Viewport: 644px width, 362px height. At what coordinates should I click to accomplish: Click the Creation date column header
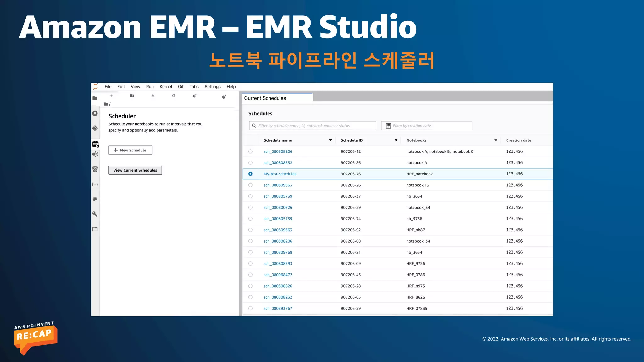[x=519, y=140]
